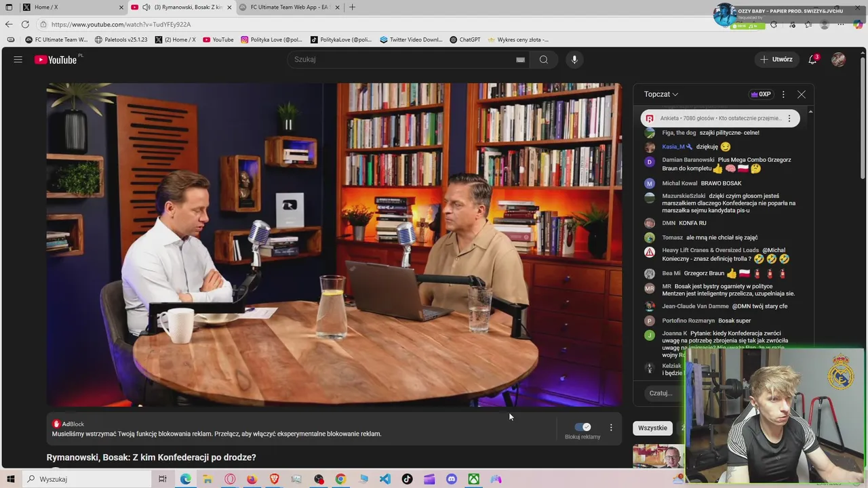Image resolution: width=868 pixels, height=488 pixels.
Task: Open Polityka Love Instagram bookmark
Action: click(271, 40)
